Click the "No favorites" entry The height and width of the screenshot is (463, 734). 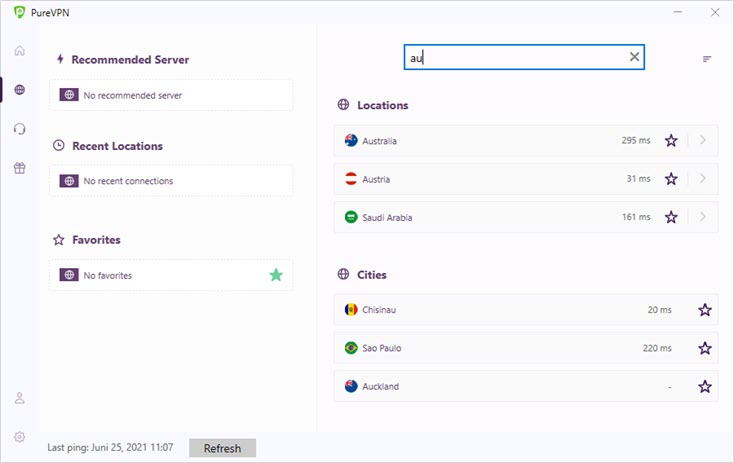[171, 275]
